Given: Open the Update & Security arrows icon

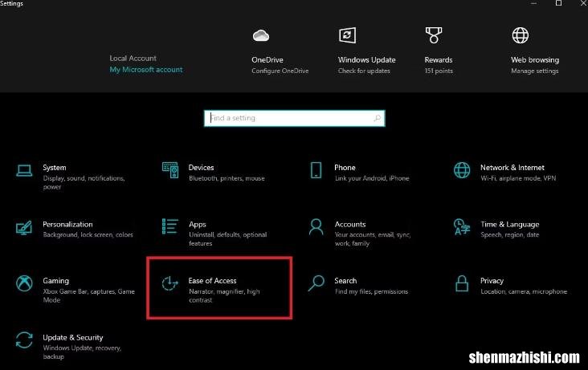Looking at the screenshot, I should [x=24, y=340].
